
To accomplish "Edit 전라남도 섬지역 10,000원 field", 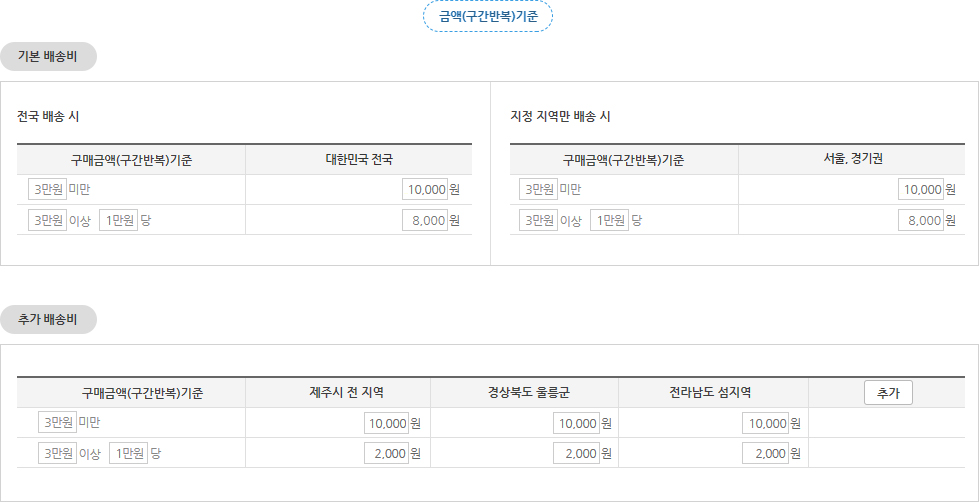I will (x=765, y=423).
